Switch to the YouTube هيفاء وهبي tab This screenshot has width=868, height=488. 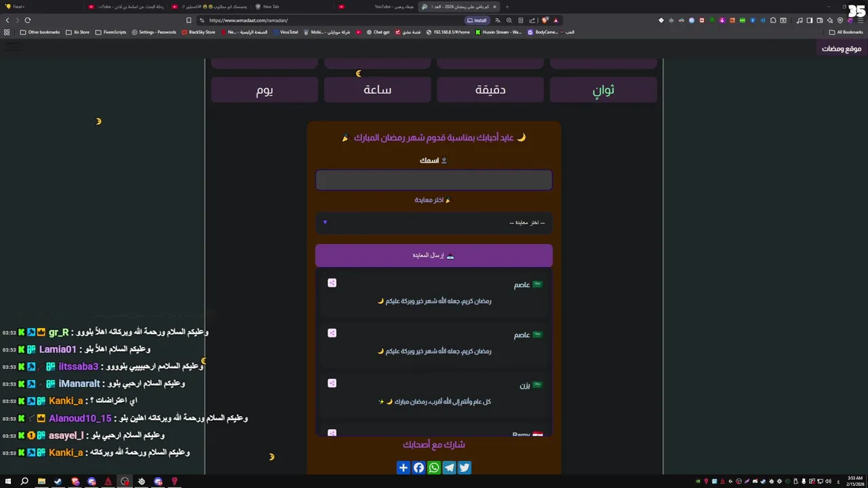pos(377,7)
